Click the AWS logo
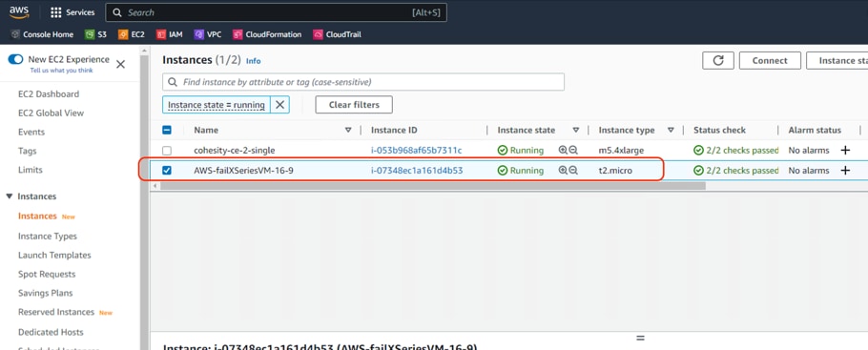The width and height of the screenshot is (868, 350). (x=19, y=12)
